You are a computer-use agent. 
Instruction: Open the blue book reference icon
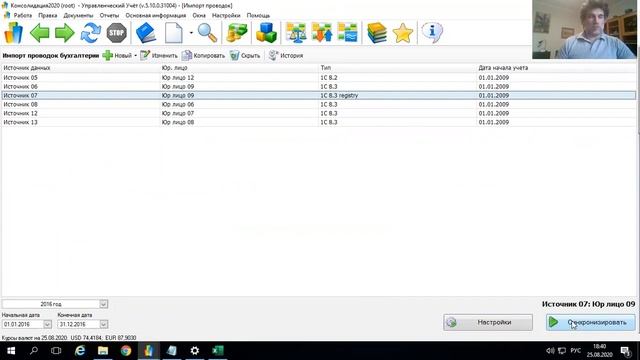[146, 33]
